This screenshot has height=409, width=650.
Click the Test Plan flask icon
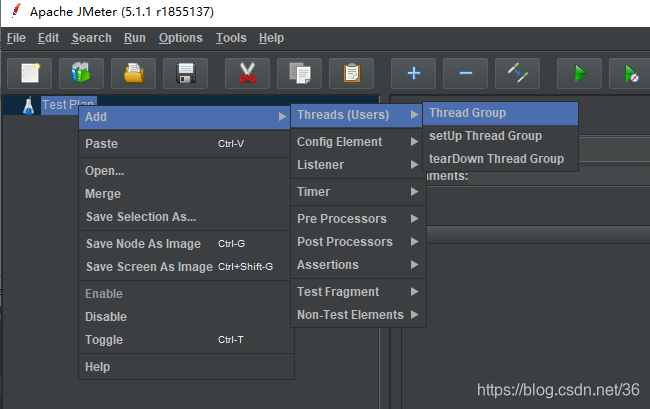28,106
